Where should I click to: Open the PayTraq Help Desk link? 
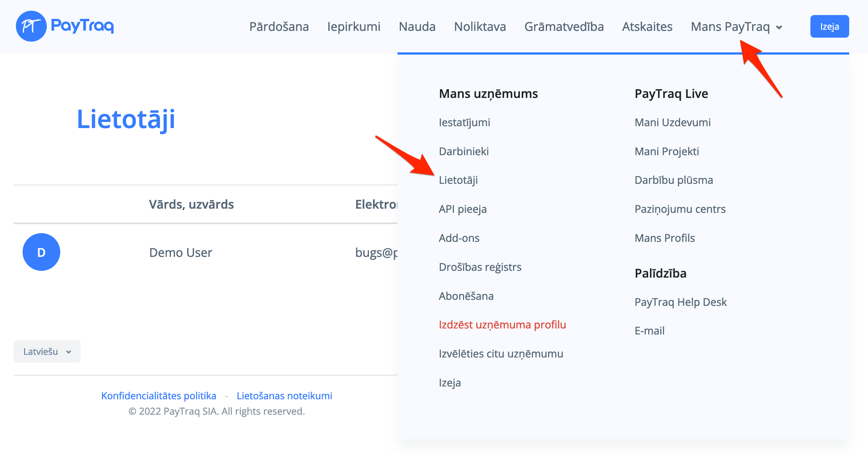681,302
